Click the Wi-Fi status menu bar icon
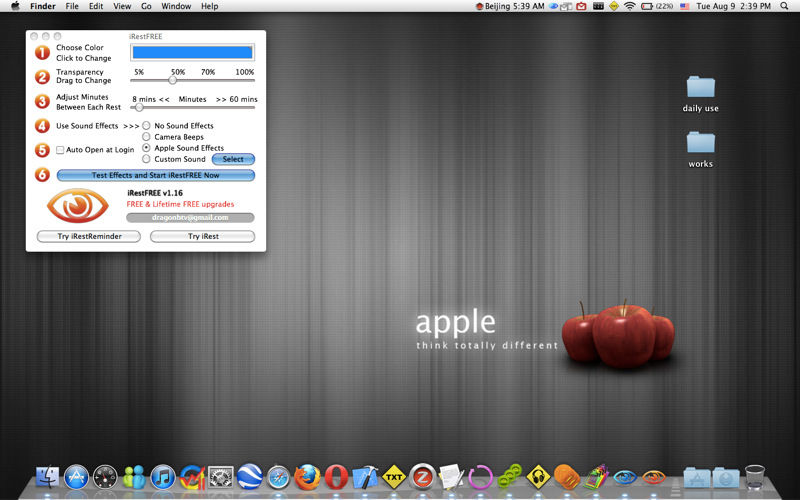 click(x=630, y=6)
